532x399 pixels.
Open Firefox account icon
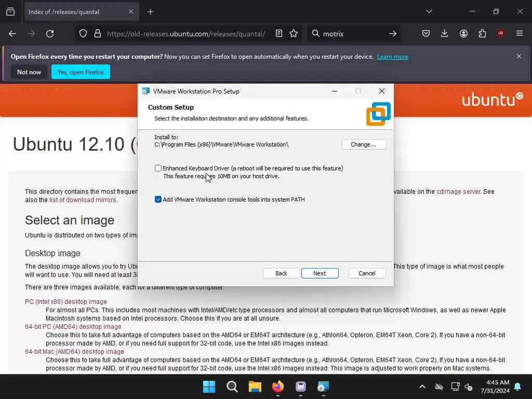[463, 33]
